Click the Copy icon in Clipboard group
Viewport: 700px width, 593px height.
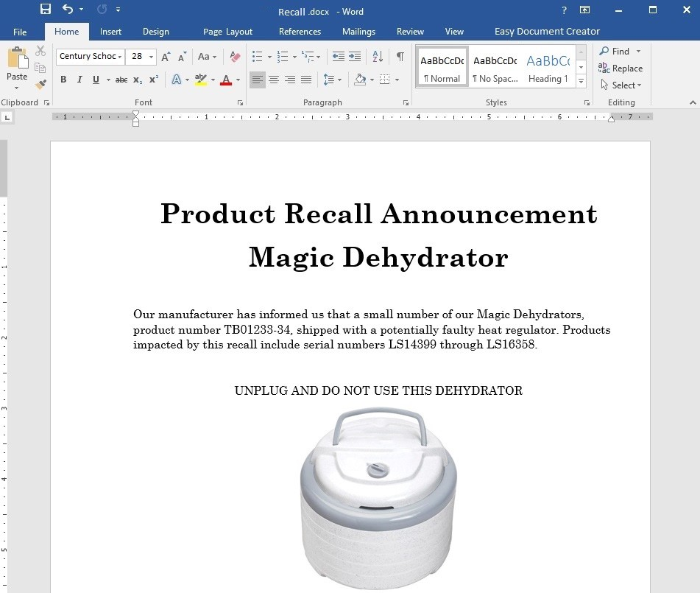(40, 68)
